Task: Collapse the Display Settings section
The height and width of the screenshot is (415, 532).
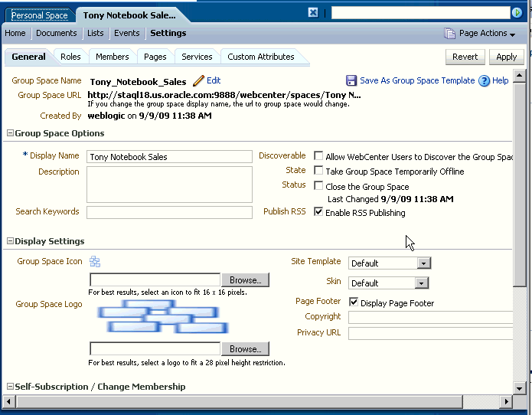Action: tap(10, 241)
